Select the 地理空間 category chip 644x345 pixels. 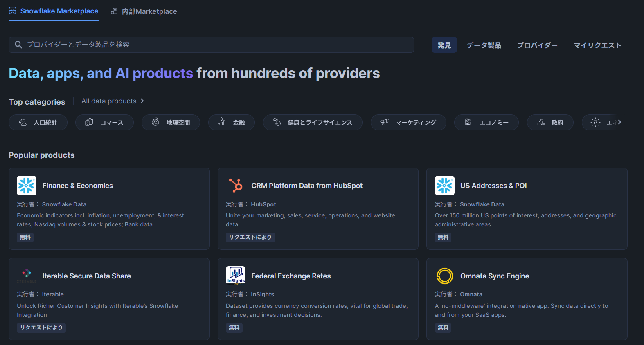[x=171, y=122]
